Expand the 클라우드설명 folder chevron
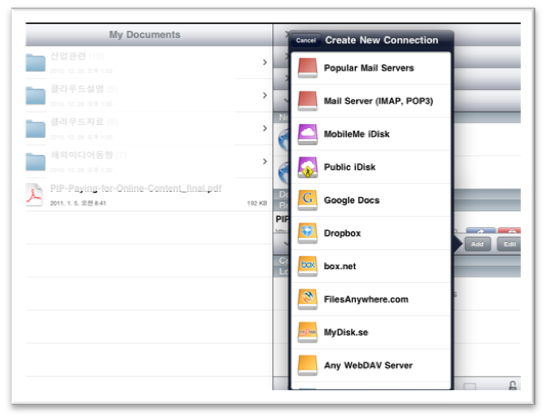 [265, 95]
